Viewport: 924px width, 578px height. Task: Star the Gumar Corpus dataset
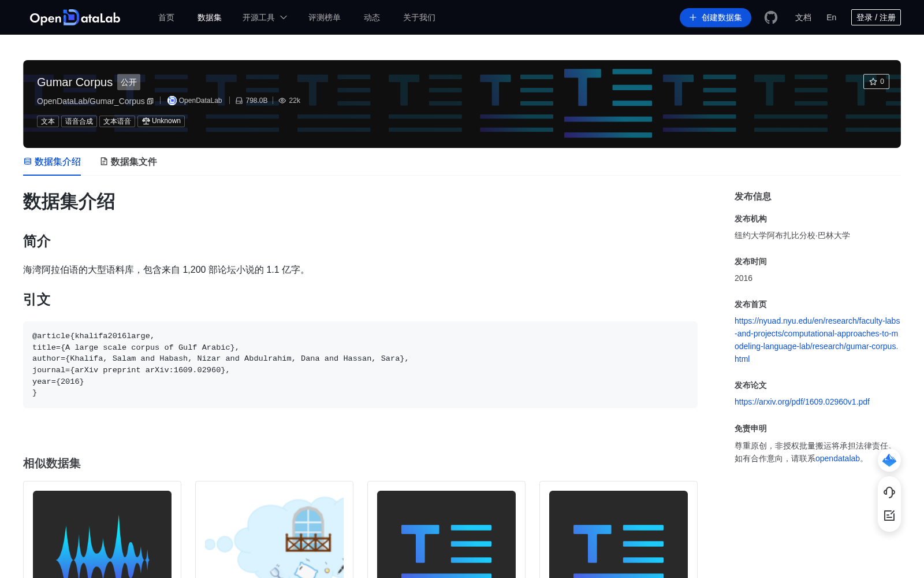tap(876, 81)
